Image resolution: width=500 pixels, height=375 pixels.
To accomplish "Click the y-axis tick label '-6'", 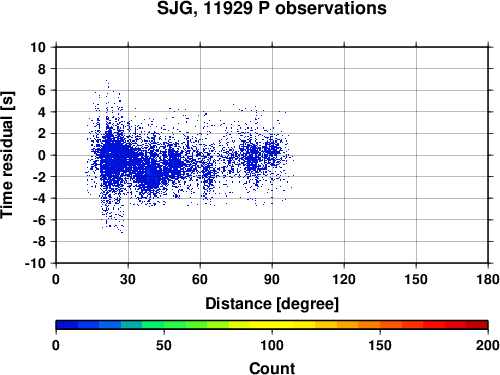I will 39,220.
